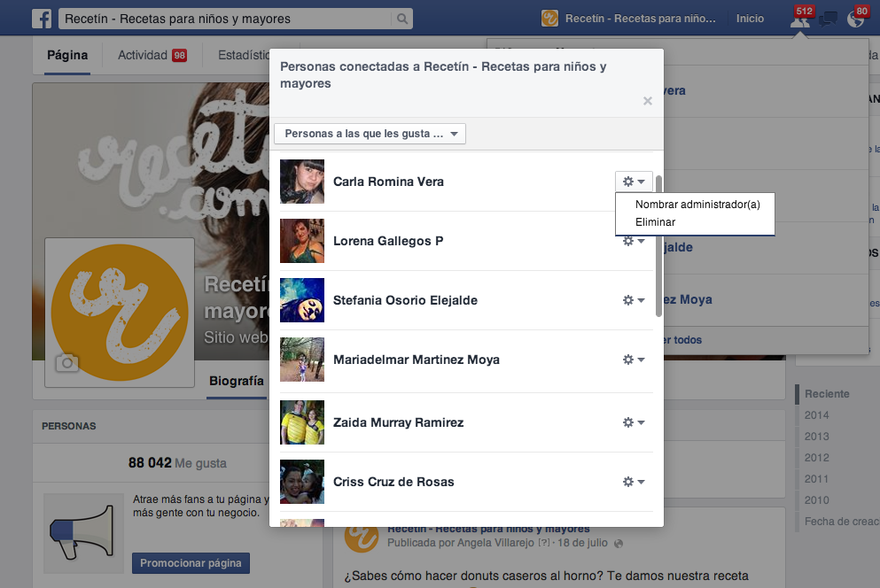
Task: Open notifications globe icon showing 80
Action: pyautogui.click(x=856, y=19)
